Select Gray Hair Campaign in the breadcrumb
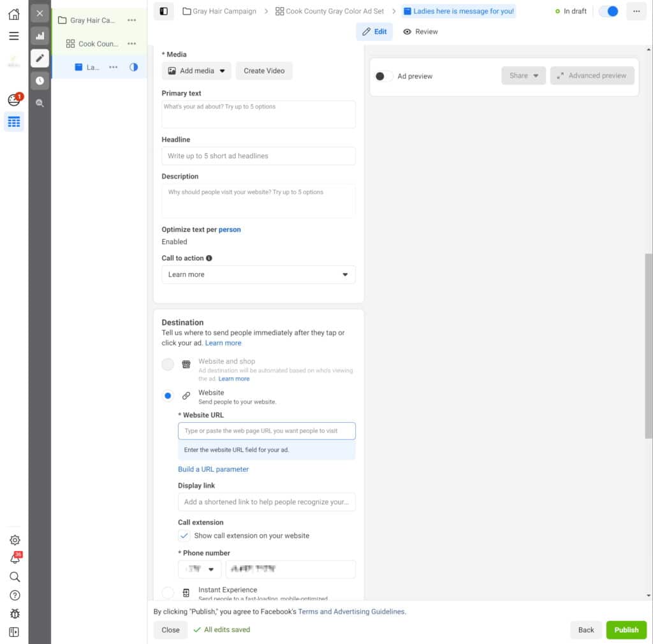 219,11
